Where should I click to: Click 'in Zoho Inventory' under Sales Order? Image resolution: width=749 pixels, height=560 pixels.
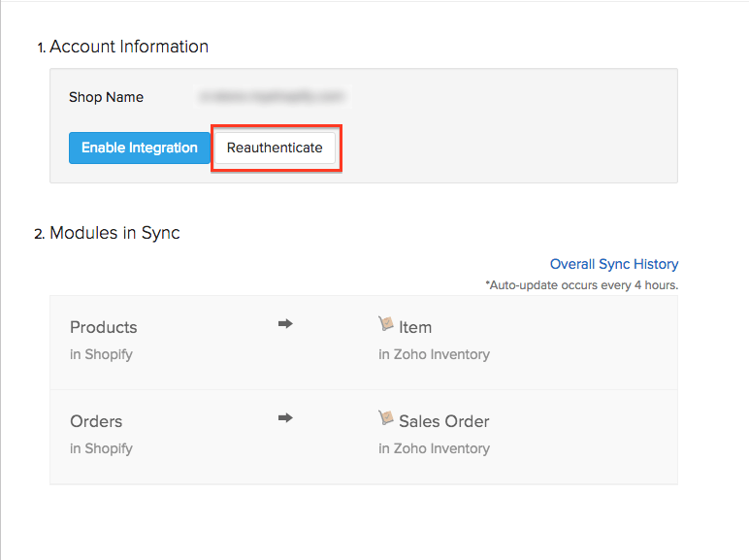(x=435, y=448)
